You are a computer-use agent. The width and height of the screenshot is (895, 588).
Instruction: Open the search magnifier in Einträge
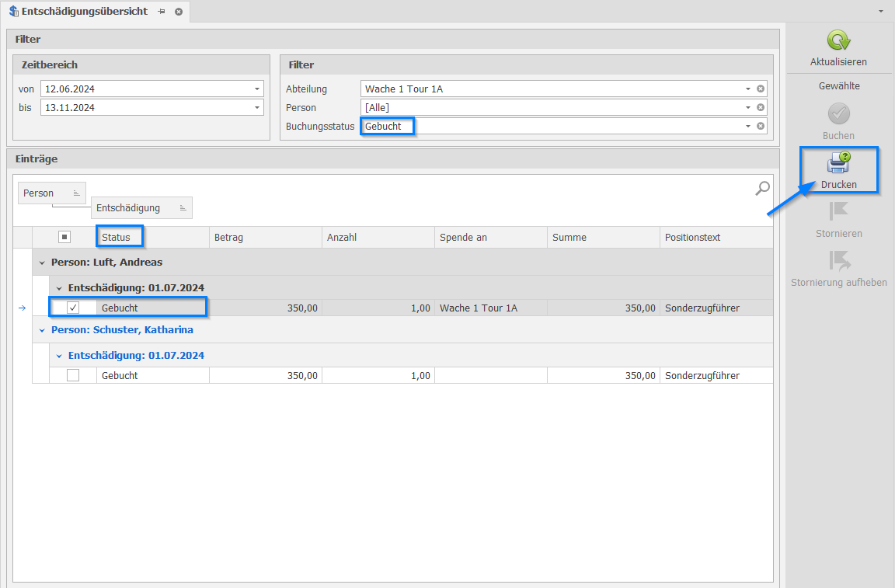coord(763,188)
